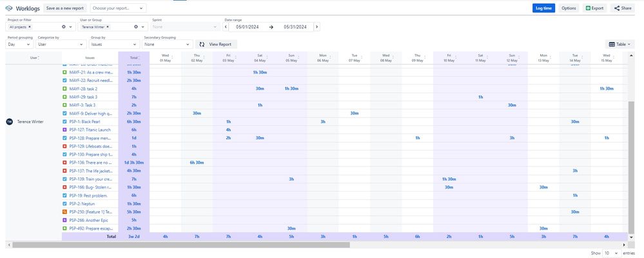
Task: Click the MAYF-21 story type icon
Action: coord(64,72)
